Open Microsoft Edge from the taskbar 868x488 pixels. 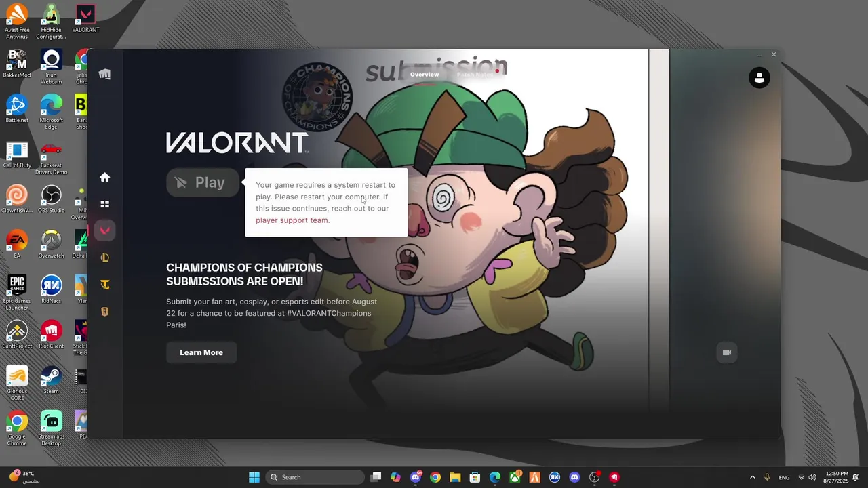click(495, 477)
